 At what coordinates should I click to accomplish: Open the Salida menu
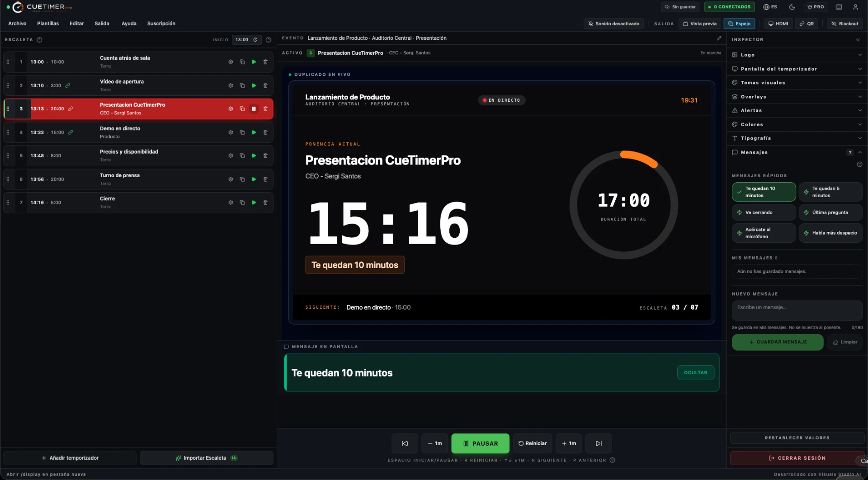pyautogui.click(x=102, y=24)
